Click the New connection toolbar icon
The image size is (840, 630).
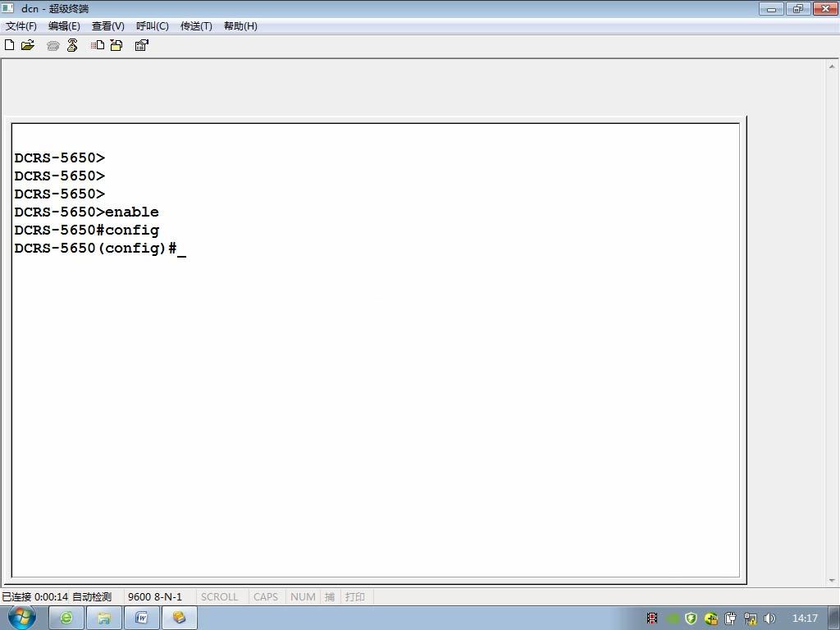pos(9,45)
